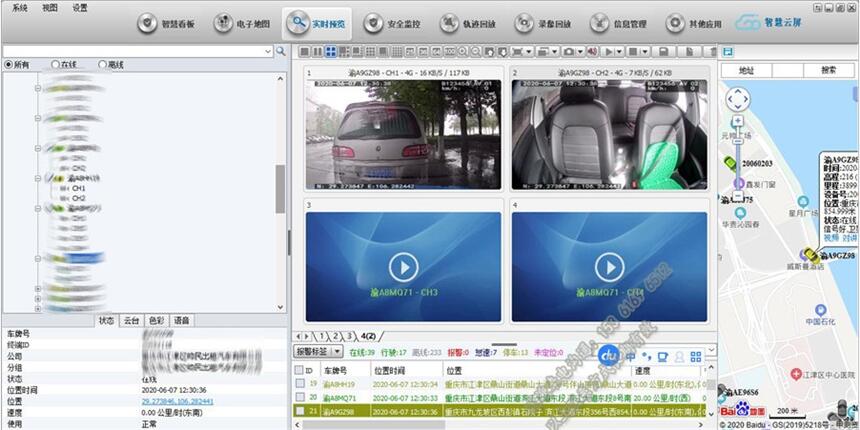Play channel CH3 video in window 3
The height and width of the screenshot is (430, 860).
click(402, 267)
